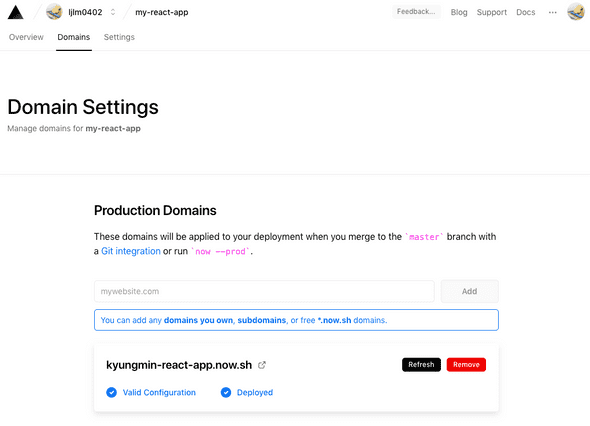Open kyungmin-react-app.now.sh external link icon
This screenshot has height=426, width=590.
pyautogui.click(x=262, y=365)
